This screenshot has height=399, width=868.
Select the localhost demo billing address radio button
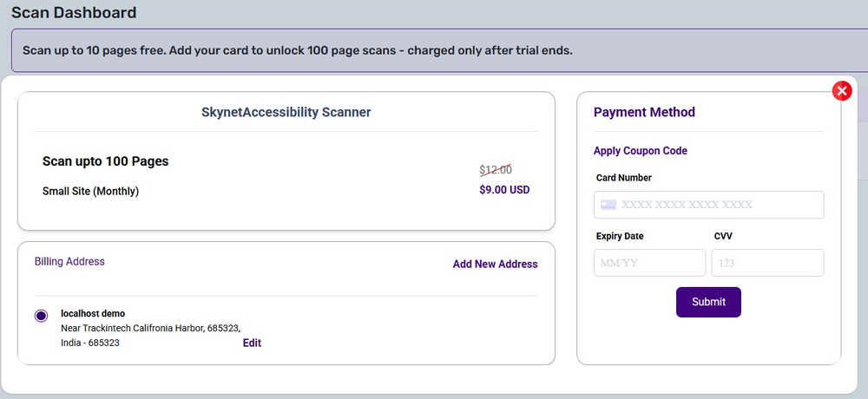coord(41,316)
